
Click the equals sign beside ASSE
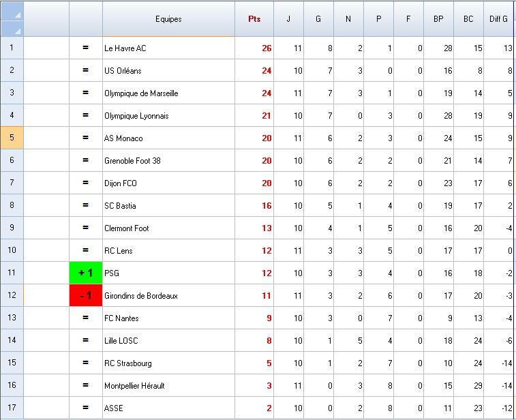point(86,408)
